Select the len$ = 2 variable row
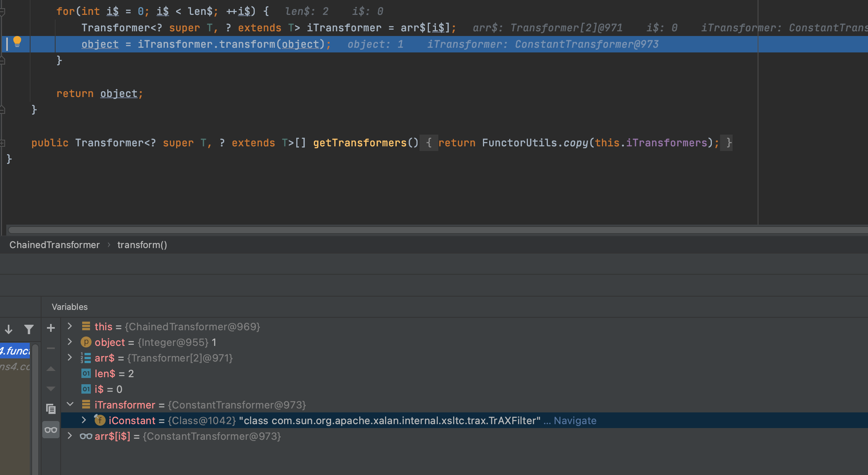The height and width of the screenshot is (475, 868). click(x=464, y=374)
